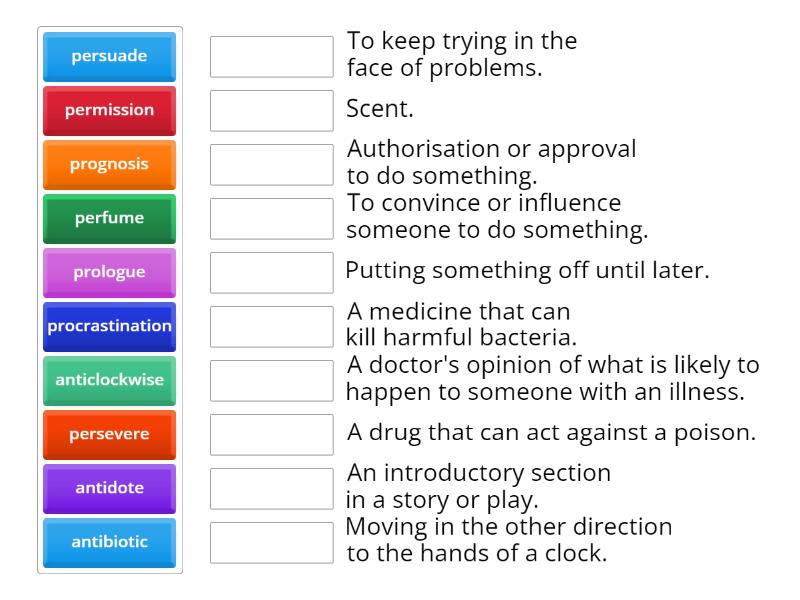800x600 pixels.
Task: Click the prognosis word tile
Action: (108, 164)
